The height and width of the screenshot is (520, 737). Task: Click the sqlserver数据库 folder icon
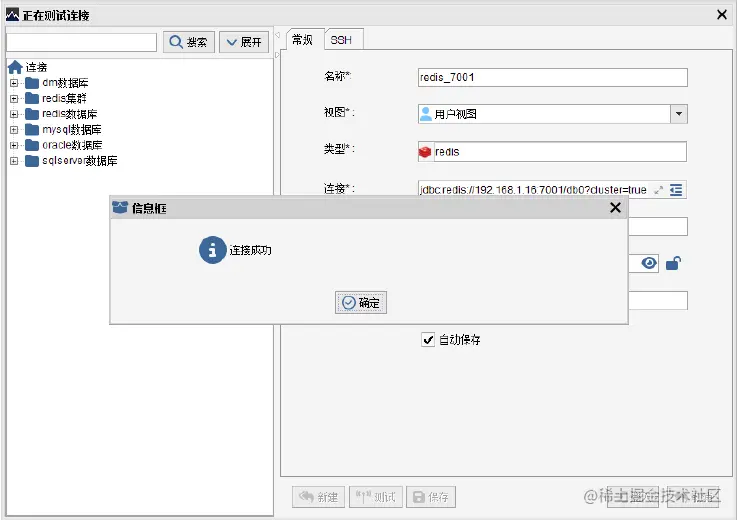pyautogui.click(x=32, y=161)
